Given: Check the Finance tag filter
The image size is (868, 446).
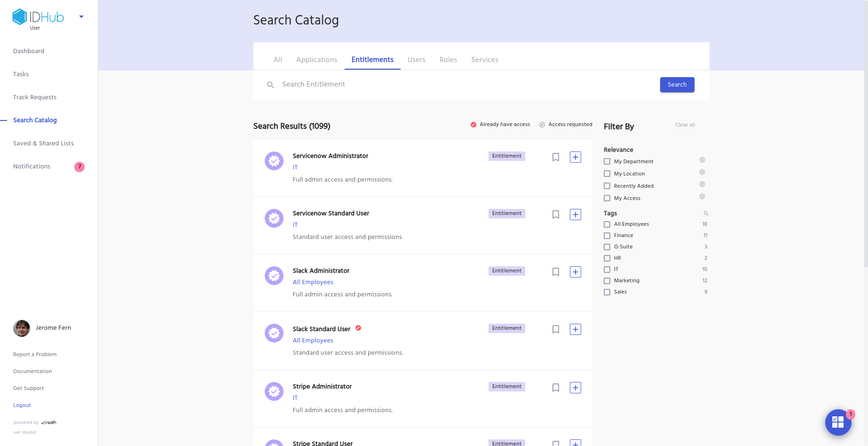Looking at the screenshot, I should click(607, 236).
